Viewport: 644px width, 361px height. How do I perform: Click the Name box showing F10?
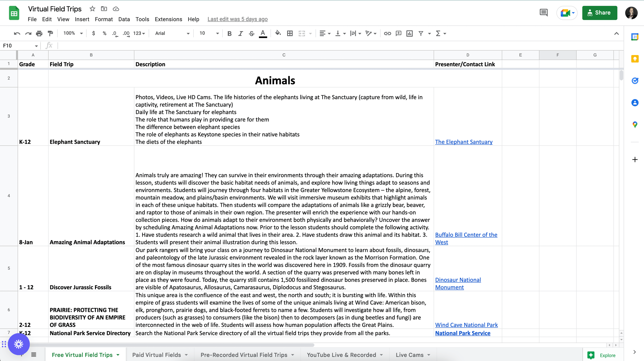pyautogui.click(x=20, y=46)
